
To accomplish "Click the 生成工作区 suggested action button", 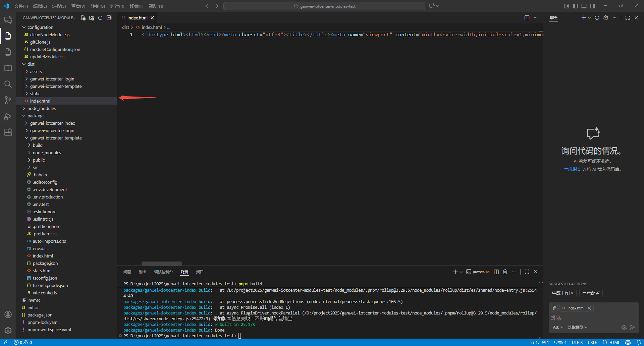I will tap(562, 293).
